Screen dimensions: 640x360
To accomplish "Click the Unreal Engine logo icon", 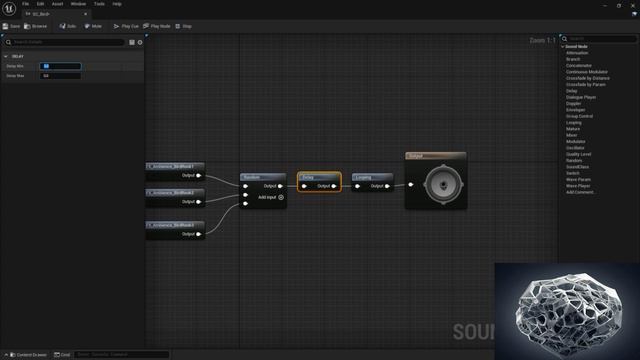I will tap(9, 8).
